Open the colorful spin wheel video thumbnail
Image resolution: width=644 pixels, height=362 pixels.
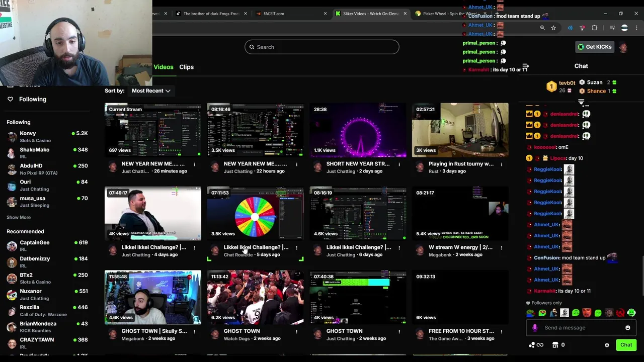pos(255,214)
